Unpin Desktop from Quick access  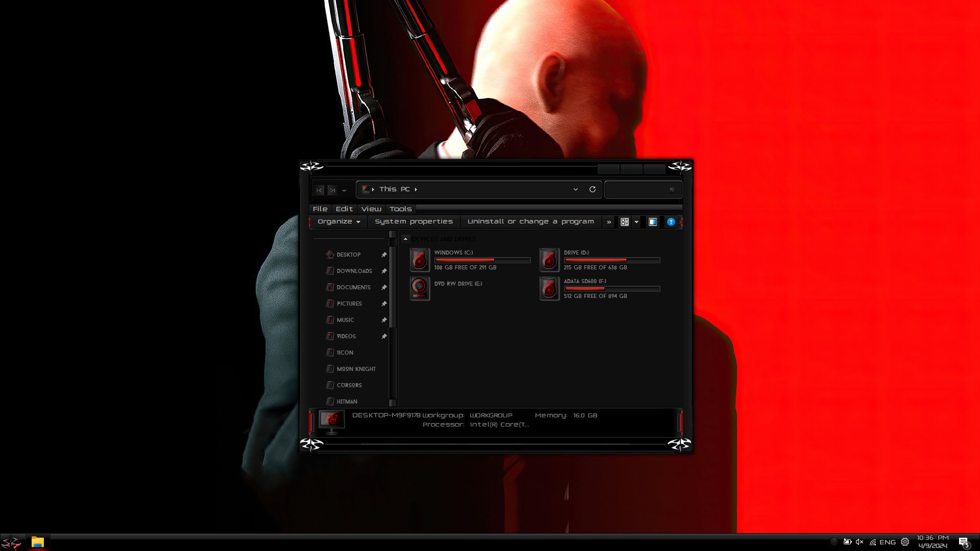coord(384,255)
